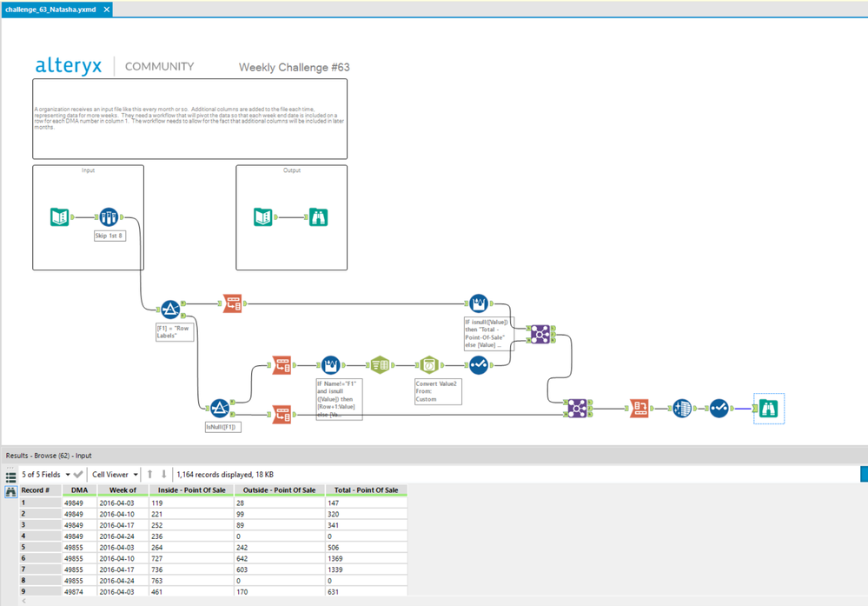Select the Filter tool labeled IsNull([F1])
This screenshot has height=606, width=868.
coord(219,409)
